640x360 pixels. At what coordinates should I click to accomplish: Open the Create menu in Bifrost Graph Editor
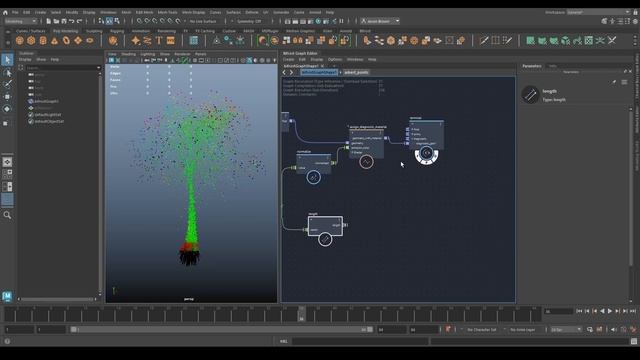click(289, 60)
